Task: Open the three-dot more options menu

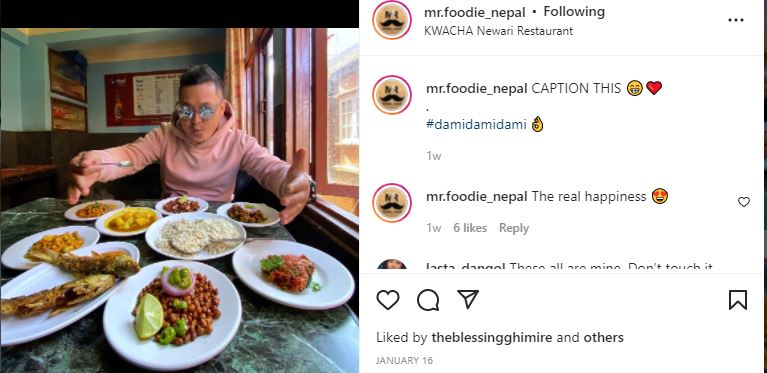Action: [736, 20]
